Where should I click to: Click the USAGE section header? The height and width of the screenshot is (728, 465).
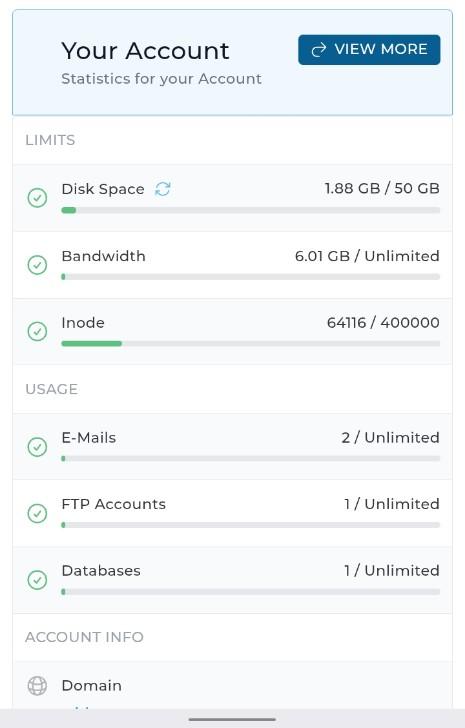tap(52, 389)
